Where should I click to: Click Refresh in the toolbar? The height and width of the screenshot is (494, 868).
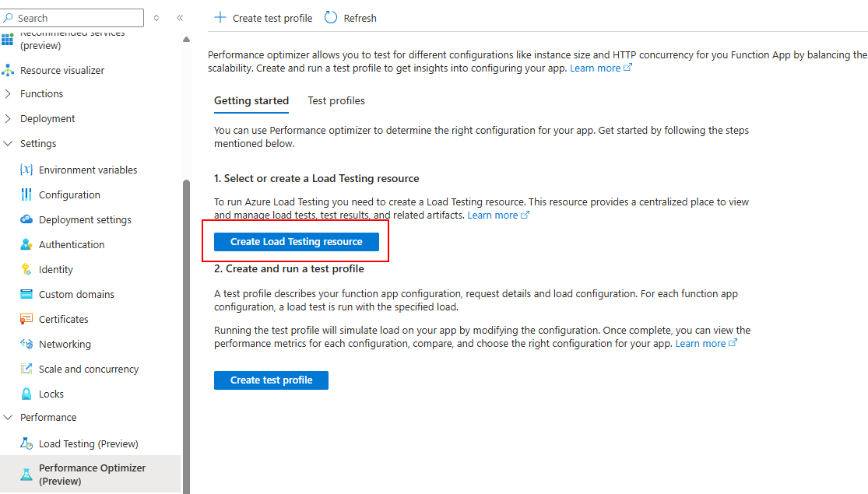click(350, 18)
